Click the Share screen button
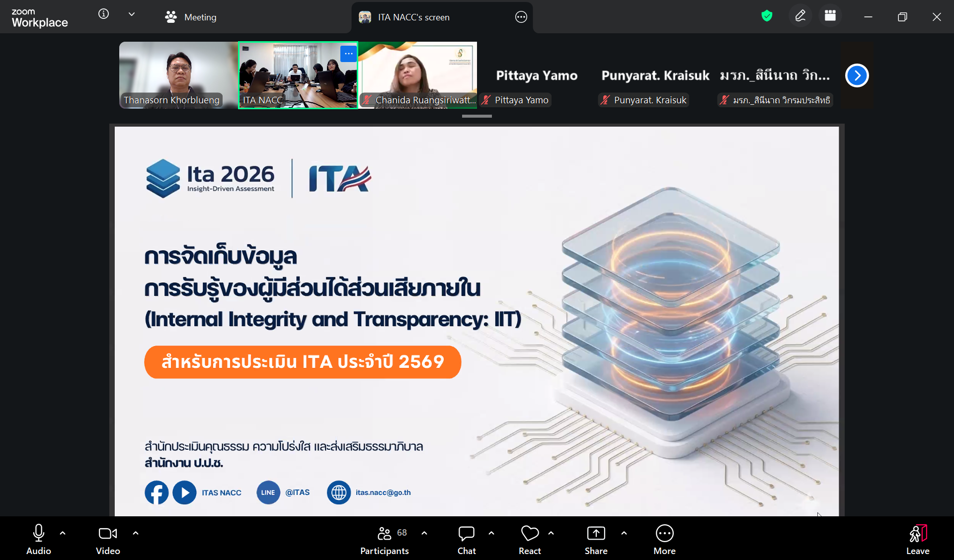 click(x=596, y=539)
